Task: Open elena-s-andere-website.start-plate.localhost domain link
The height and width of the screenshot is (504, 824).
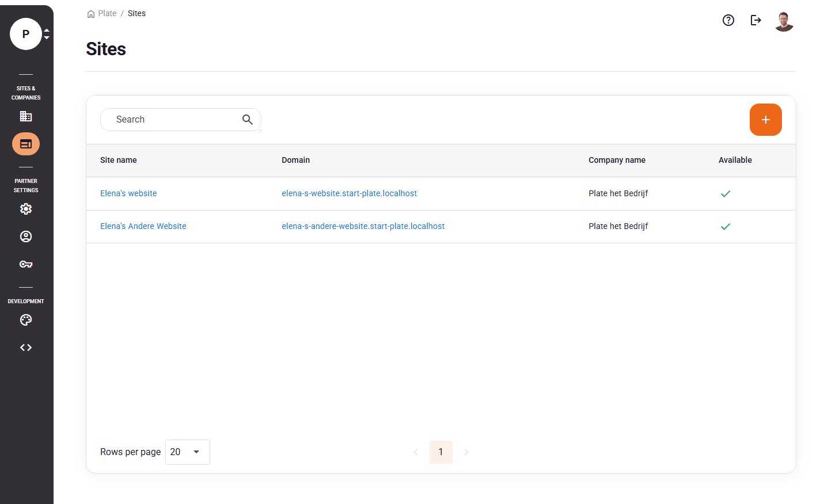Action: [363, 226]
